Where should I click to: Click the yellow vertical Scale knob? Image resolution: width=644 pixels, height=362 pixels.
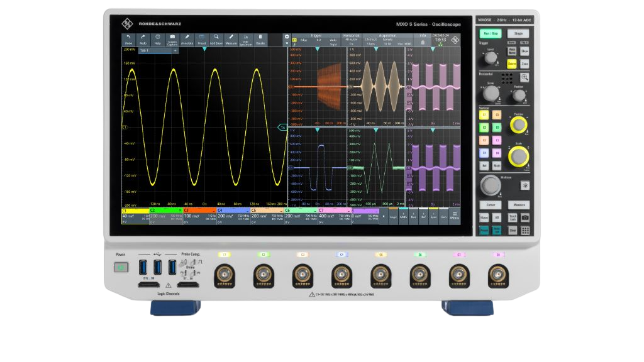518,156
